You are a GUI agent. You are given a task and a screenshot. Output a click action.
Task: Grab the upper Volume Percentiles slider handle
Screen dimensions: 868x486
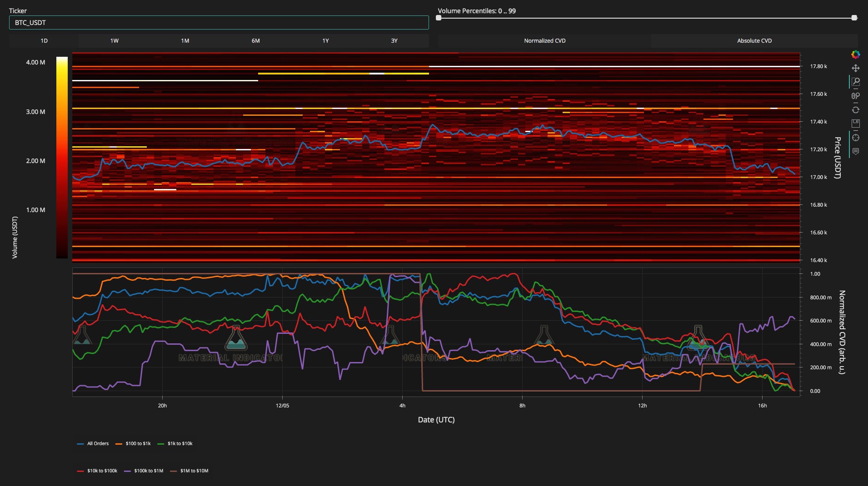point(854,18)
